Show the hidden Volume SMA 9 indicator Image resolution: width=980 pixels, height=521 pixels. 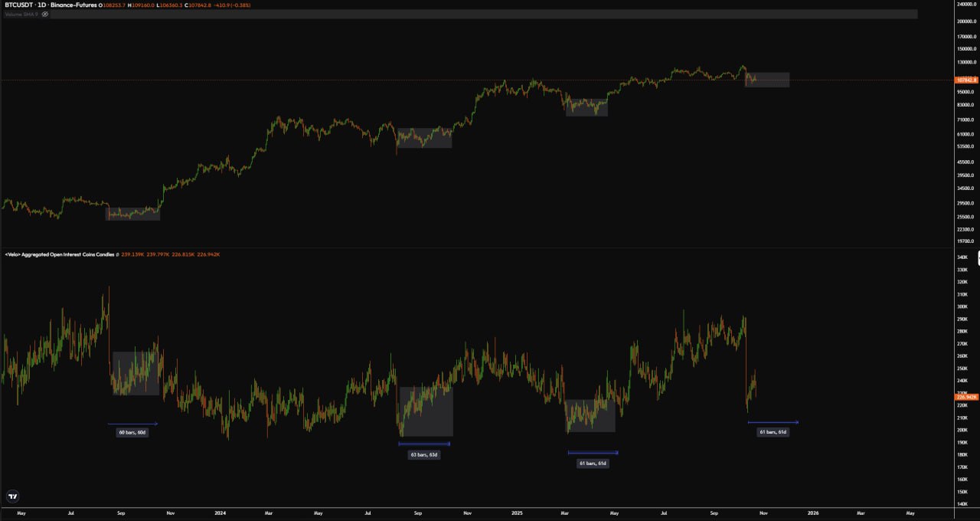[45, 14]
